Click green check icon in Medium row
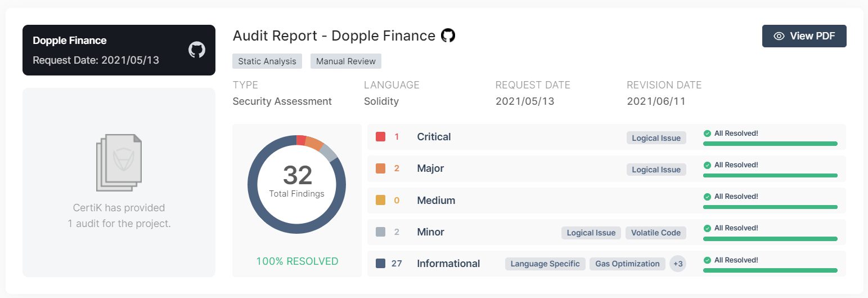868x298 pixels. [707, 197]
